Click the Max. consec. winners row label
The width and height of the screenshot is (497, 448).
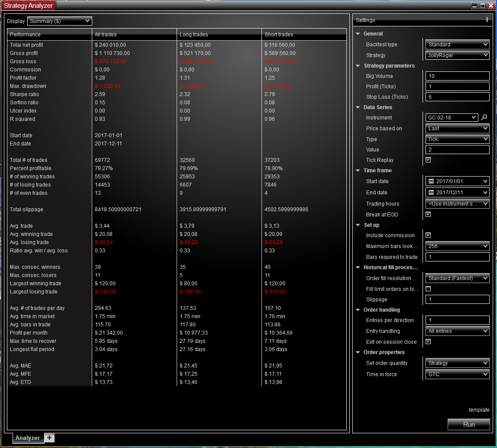pos(35,267)
